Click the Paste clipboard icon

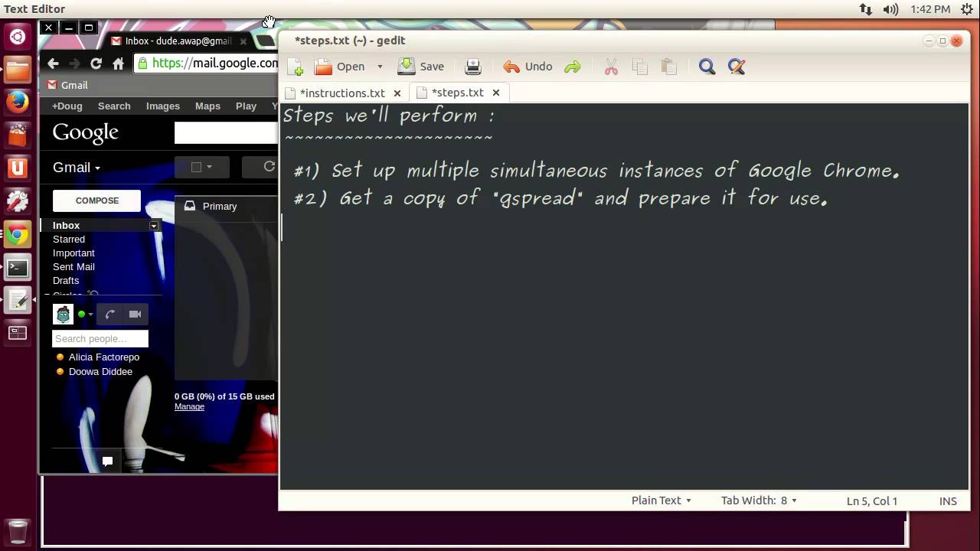(x=669, y=67)
